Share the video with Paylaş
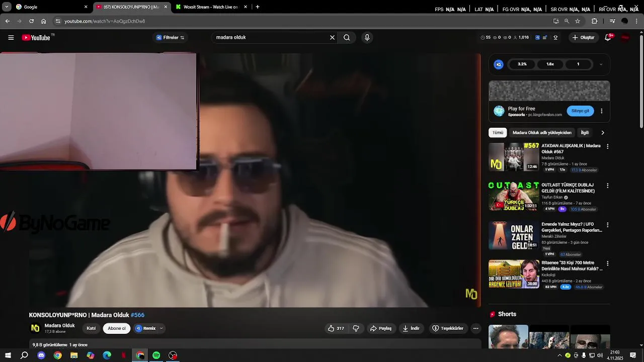This screenshot has width=644, height=362. 381,328
